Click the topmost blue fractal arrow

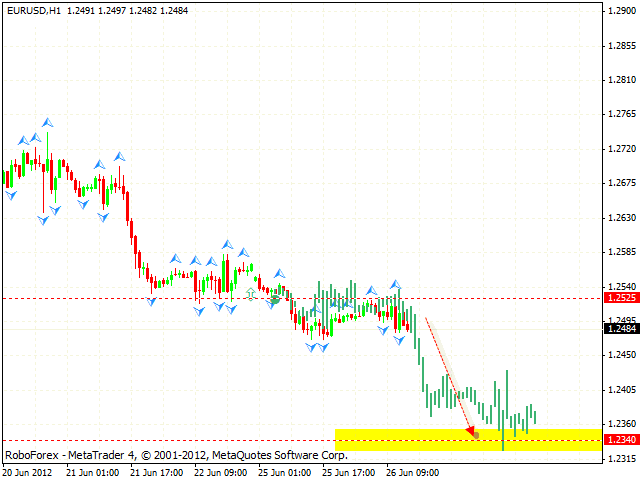[x=45, y=122]
